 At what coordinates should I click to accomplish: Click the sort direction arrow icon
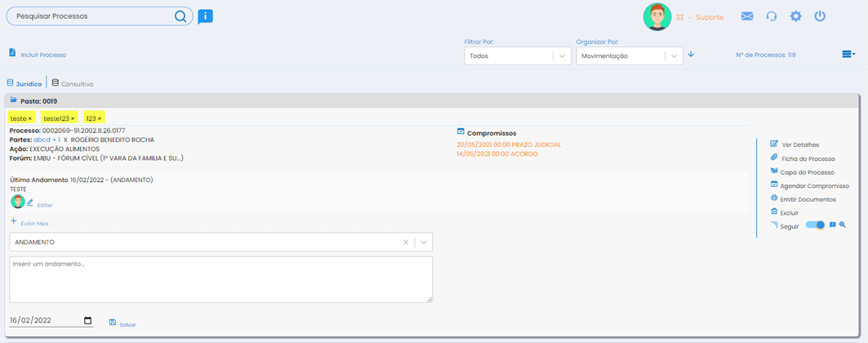pos(691,55)
